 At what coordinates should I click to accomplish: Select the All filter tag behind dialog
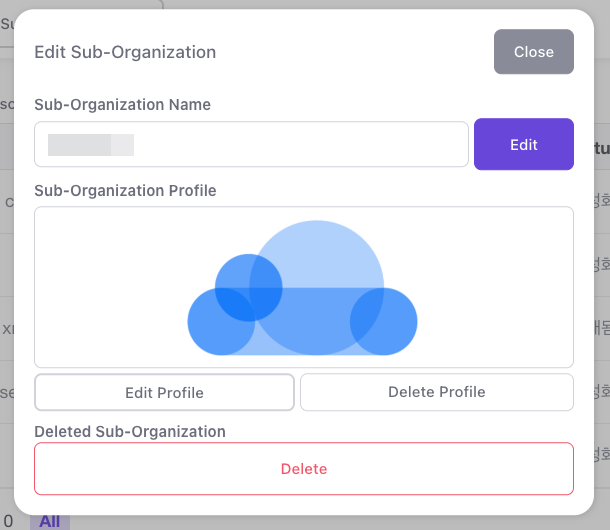(49, 522)
